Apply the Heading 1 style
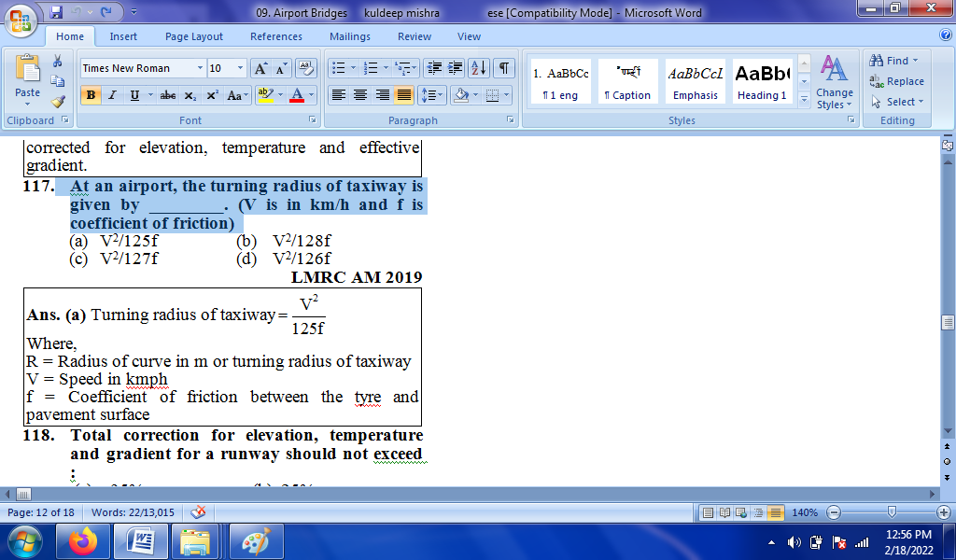 pyautogui.click(x=762, y=81)
